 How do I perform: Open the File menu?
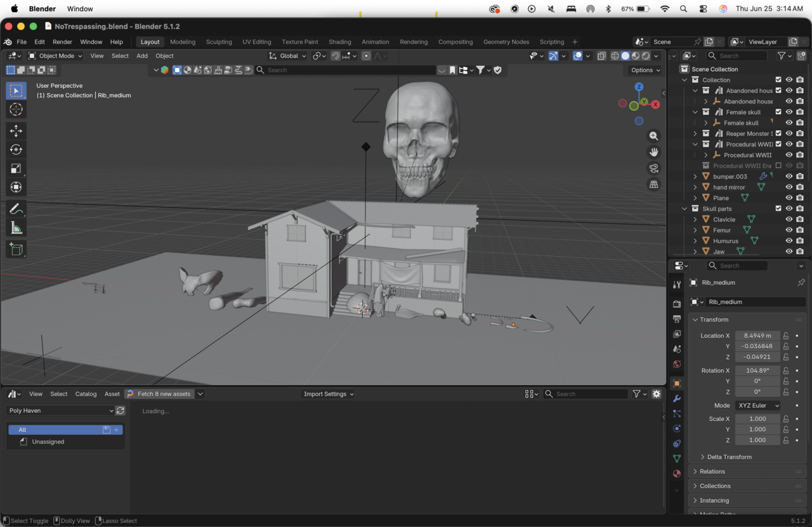(x=22, y=42)
